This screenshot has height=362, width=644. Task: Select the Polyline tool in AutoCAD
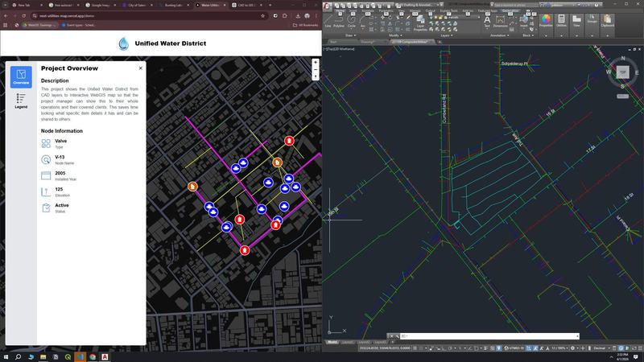coord(339,20)
